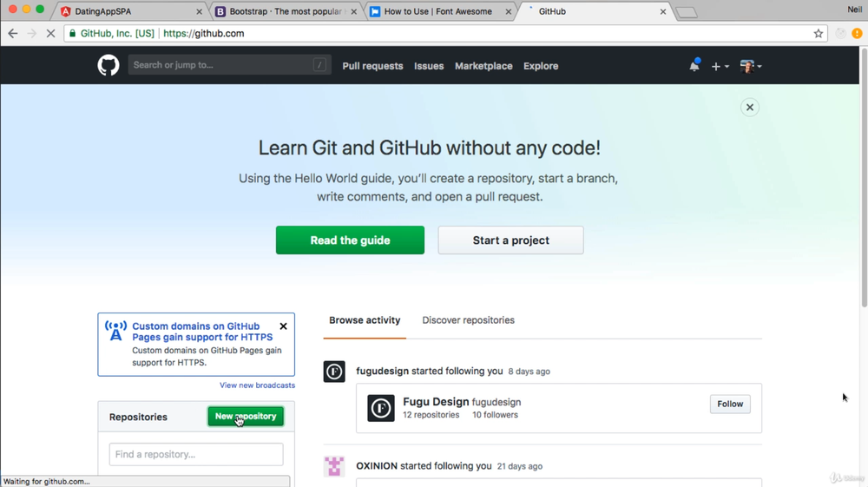Focus the Search or jump to field
This screenshot has height=487, width=868.
pos(229,65)
